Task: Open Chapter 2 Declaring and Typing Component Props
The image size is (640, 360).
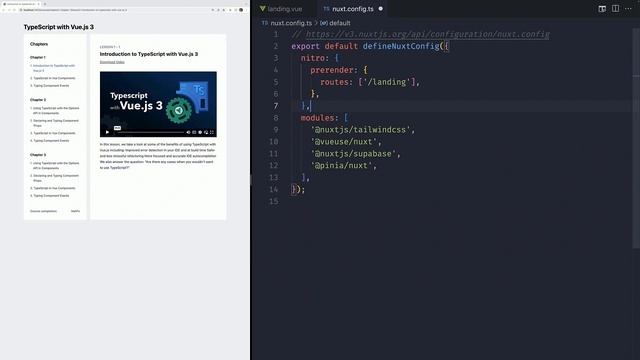Action: 54,123
